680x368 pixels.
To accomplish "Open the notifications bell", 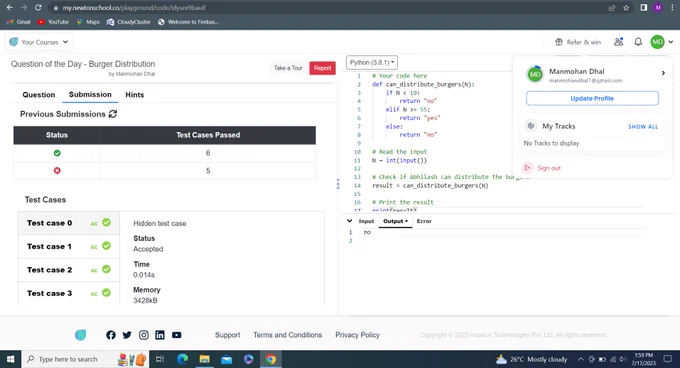I will 638,42.
